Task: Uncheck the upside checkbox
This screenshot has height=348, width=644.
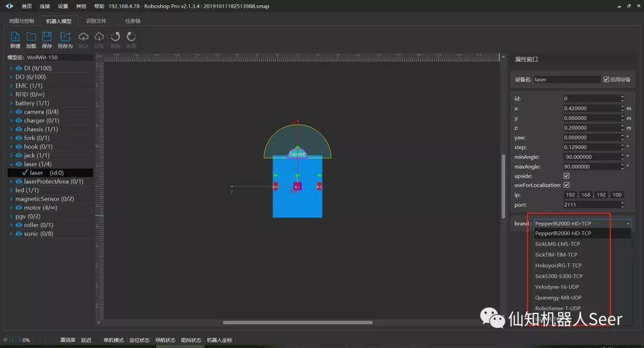Action: pyautogui.click(x=566, y=176)
